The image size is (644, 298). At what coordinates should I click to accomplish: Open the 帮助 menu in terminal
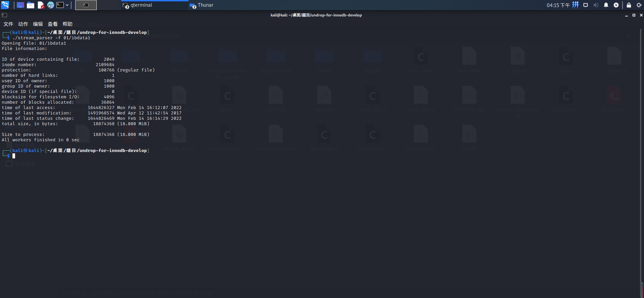[67, 24]
